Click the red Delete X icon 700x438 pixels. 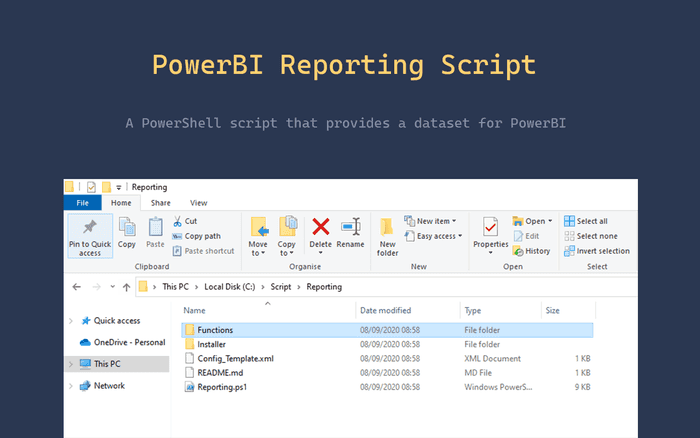point(321,227)
